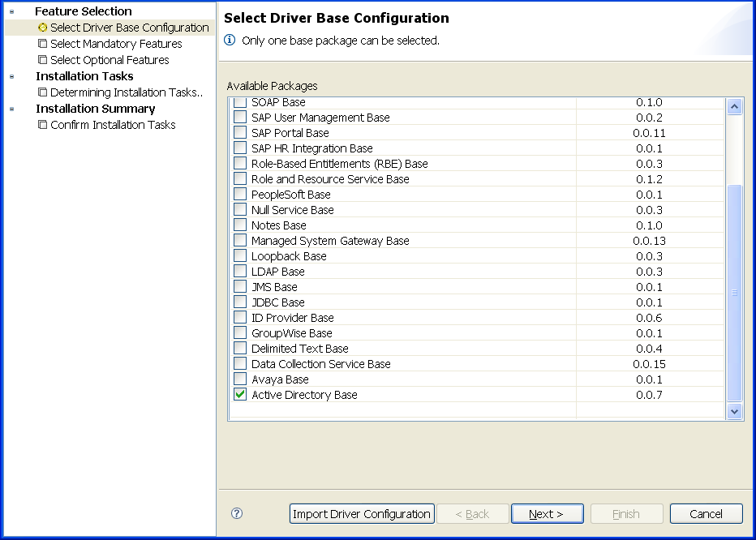Screen dimensions: 756x540
Task: Click the yellow icon for Select Driver Base Configuration
Action: [42, 28]
